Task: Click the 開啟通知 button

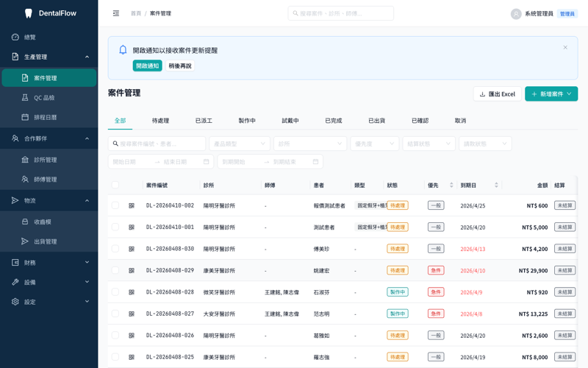Action: [x=148, y=66]
